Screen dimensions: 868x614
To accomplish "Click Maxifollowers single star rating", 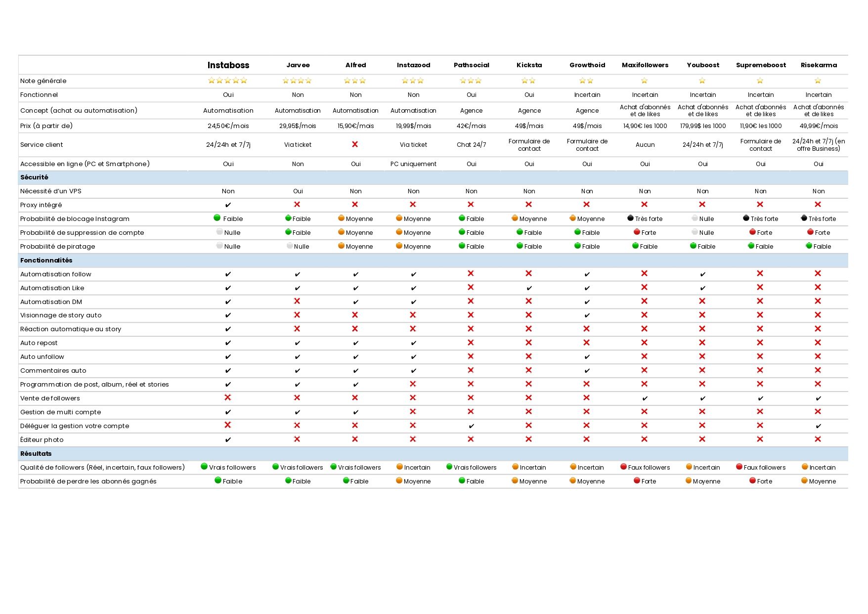I will 645,81.
